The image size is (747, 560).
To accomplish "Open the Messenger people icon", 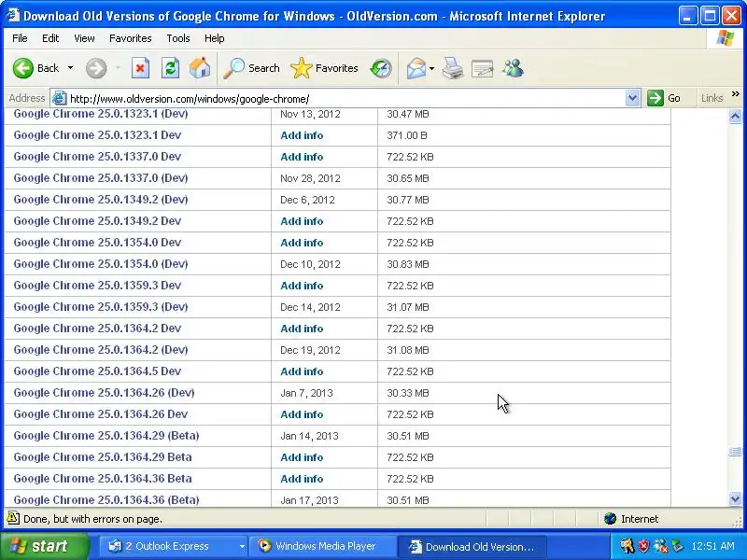I will [x=513, y=68].
